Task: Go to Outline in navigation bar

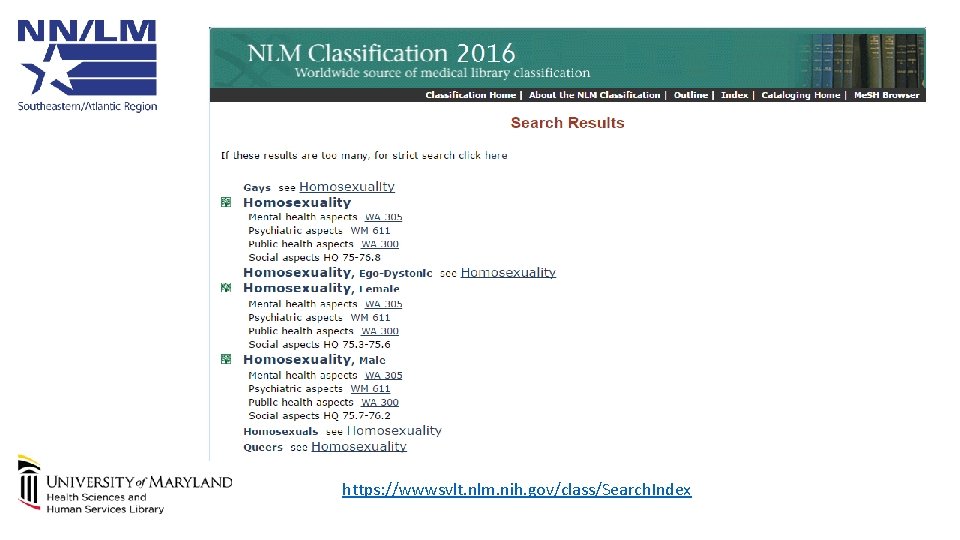Action: pos(691,95)
